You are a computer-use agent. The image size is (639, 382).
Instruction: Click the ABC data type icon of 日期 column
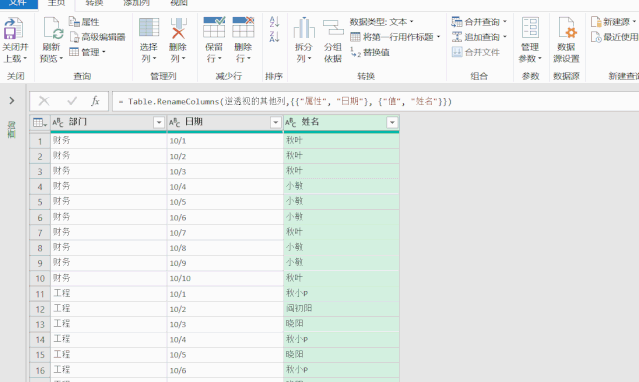[x=174, y=122]
